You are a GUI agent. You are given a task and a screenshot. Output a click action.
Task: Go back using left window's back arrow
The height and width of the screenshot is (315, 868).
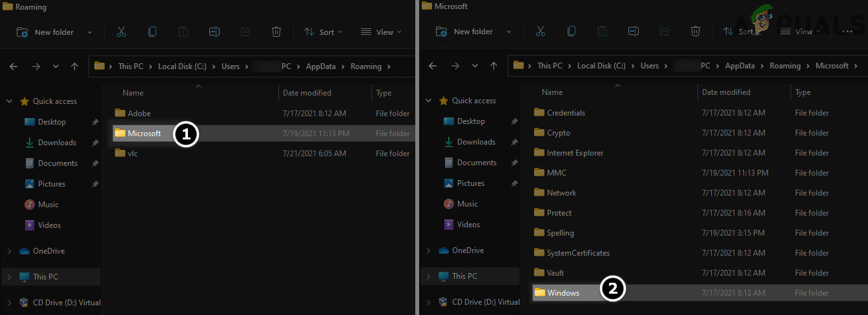14,66
